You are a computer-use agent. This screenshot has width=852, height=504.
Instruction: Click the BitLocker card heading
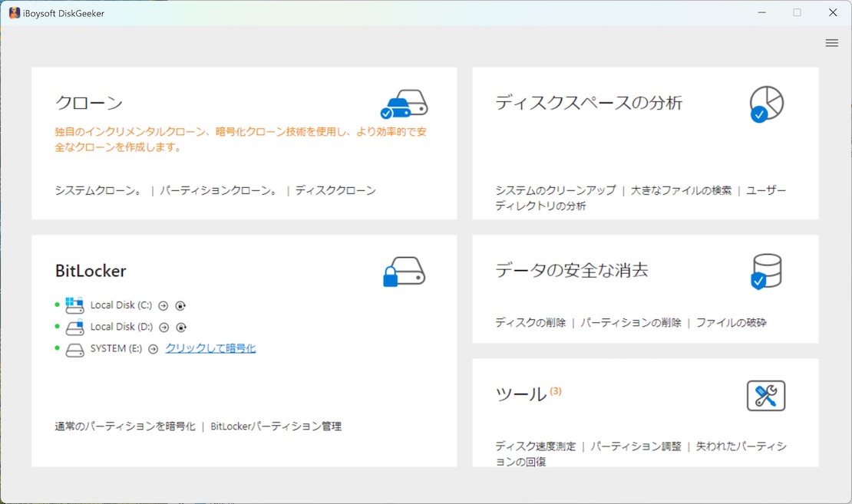point(91,271)
